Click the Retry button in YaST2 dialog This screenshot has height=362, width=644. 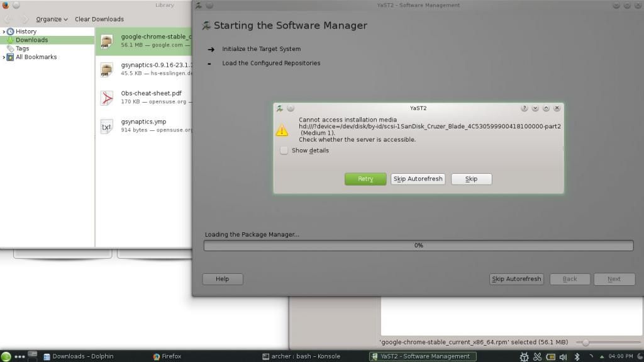point(365,179)
